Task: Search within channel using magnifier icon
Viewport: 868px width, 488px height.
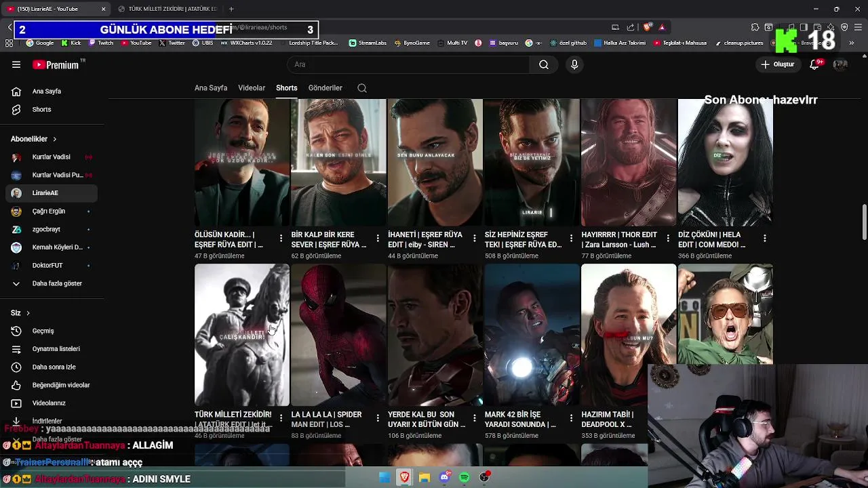Action: pyautogui.click(x=362, y=88)
